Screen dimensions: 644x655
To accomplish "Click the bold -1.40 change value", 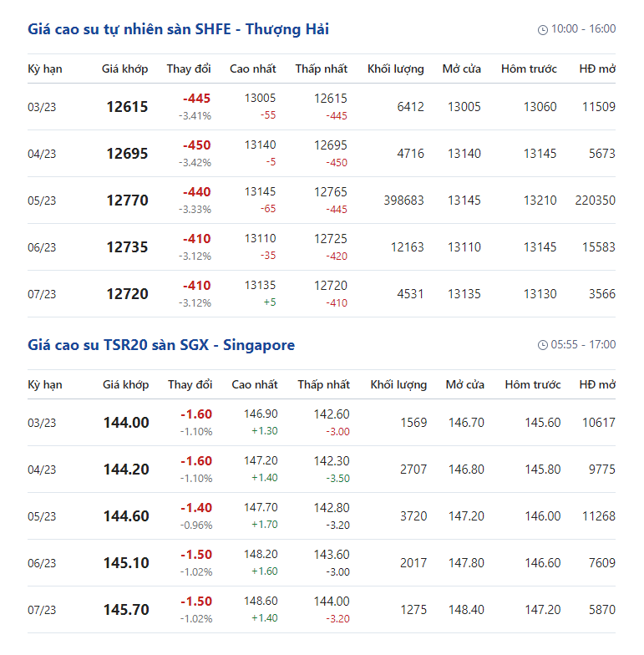I will click(196, 508).
